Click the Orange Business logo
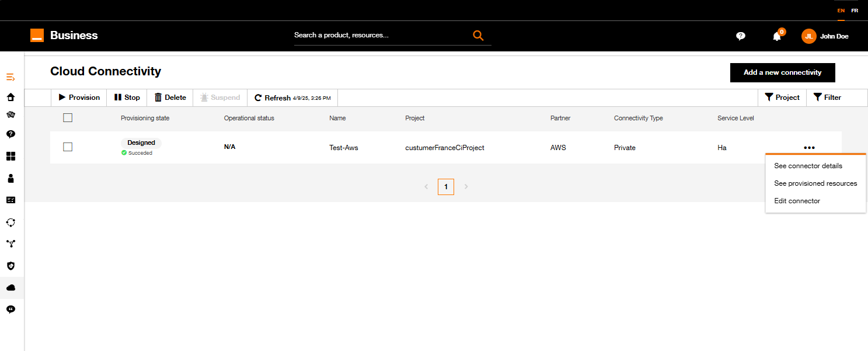Screen dimensions: 868x351 tap(64, 36)
